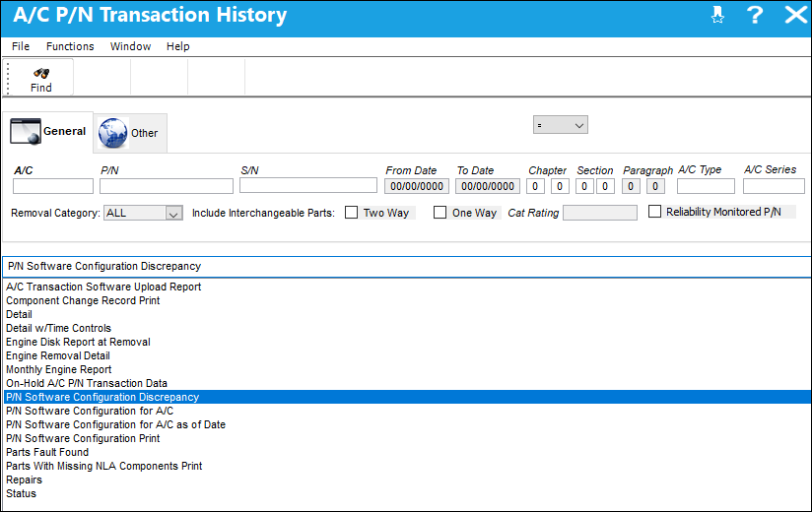Image resolution: width=812 pixels, height=512 pixels.
Task: Open help with the question mark icon
Action: [755, 15]
